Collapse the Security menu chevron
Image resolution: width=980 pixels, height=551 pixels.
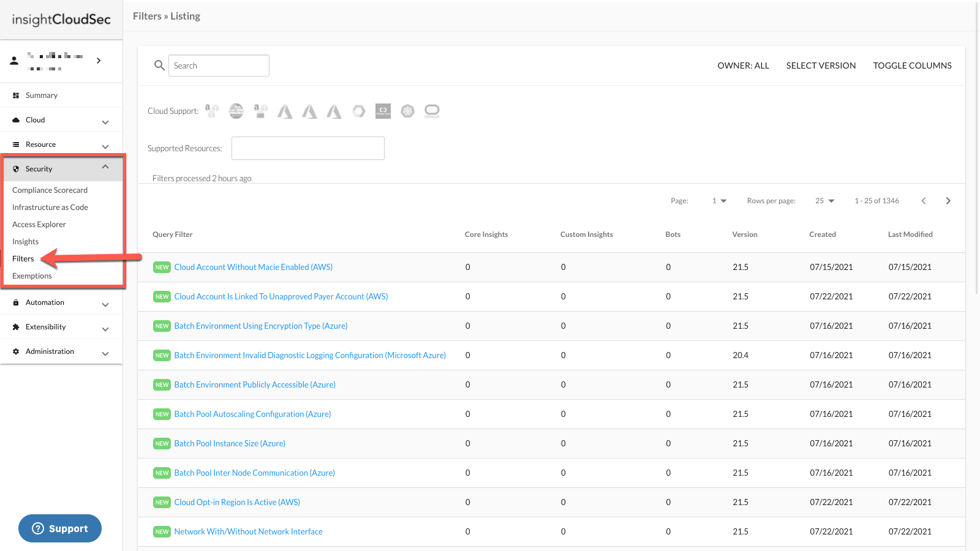pyautogui.click(x=105, y=167)
